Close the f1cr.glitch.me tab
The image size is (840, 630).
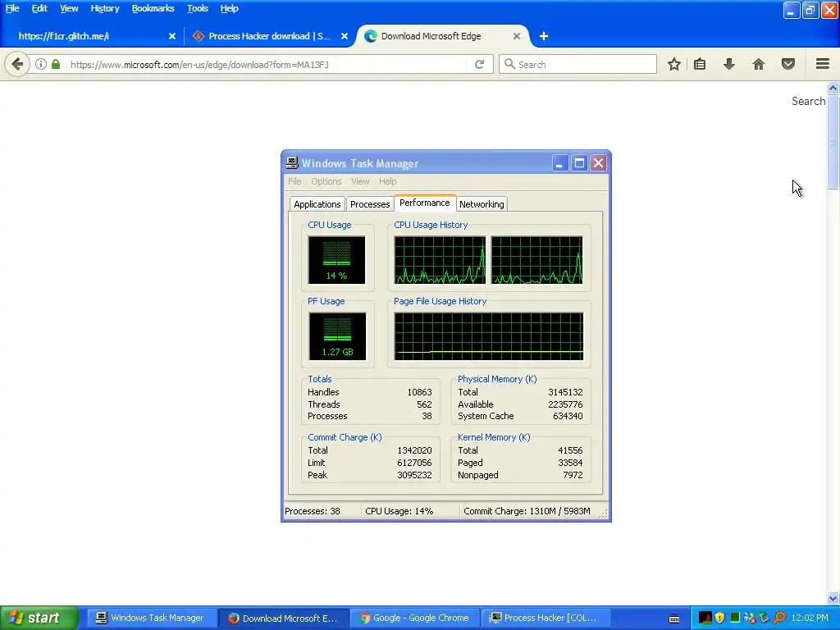(x=172, y=36)
